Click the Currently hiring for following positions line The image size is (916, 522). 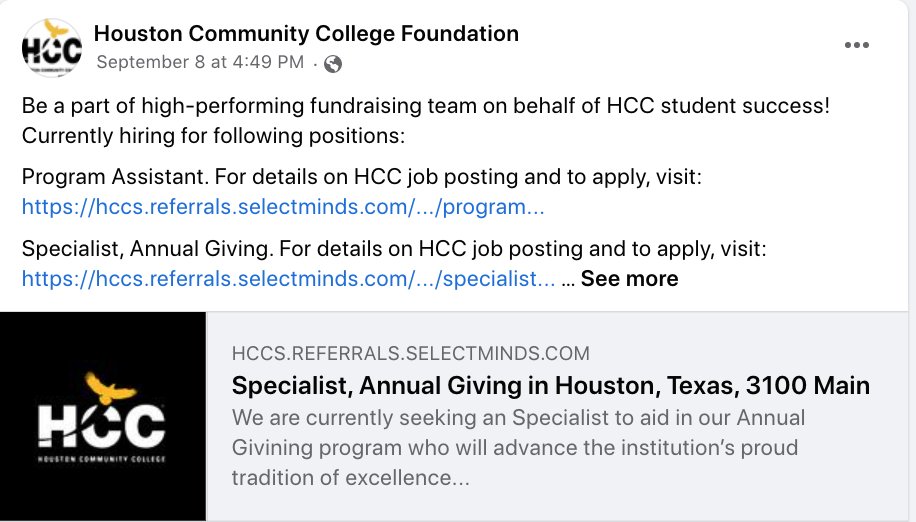point(213,135)
